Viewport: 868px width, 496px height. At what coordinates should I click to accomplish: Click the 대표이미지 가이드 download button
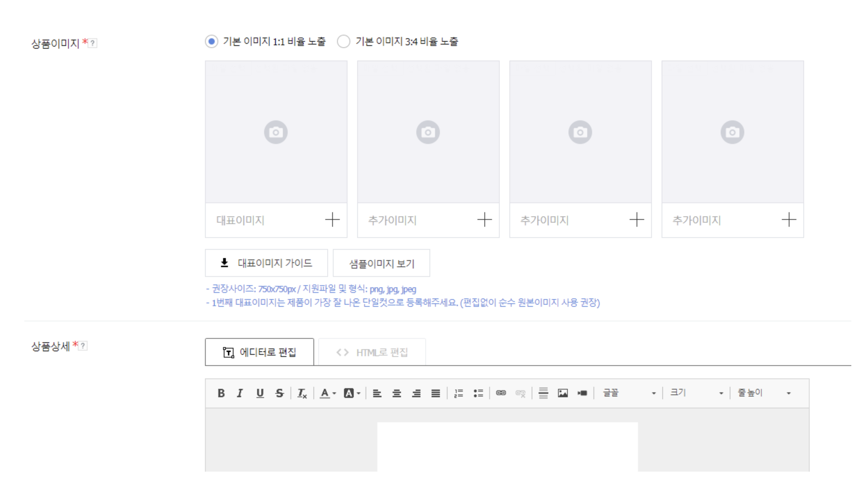266,263
